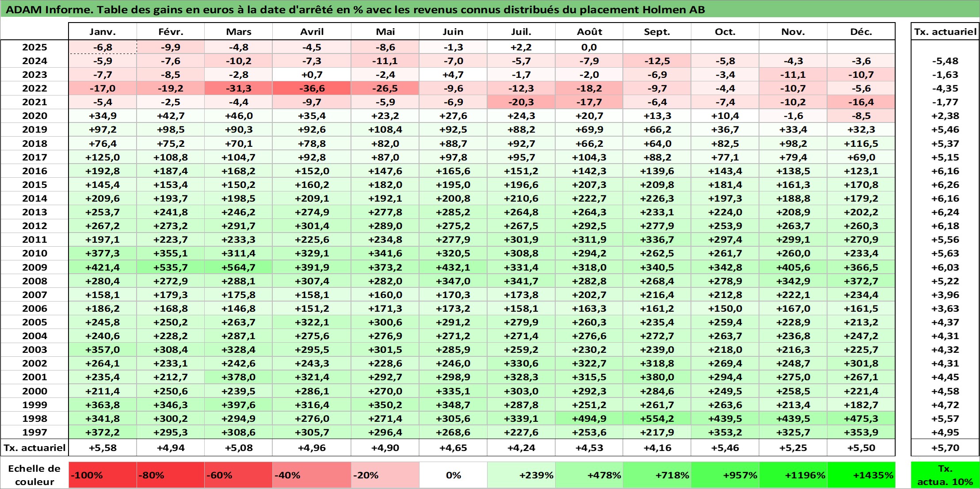Image resolution: width=980 pixels, height=489 pixels.
Task: Click the Déc. column header
Action: [x=861, y=32]
